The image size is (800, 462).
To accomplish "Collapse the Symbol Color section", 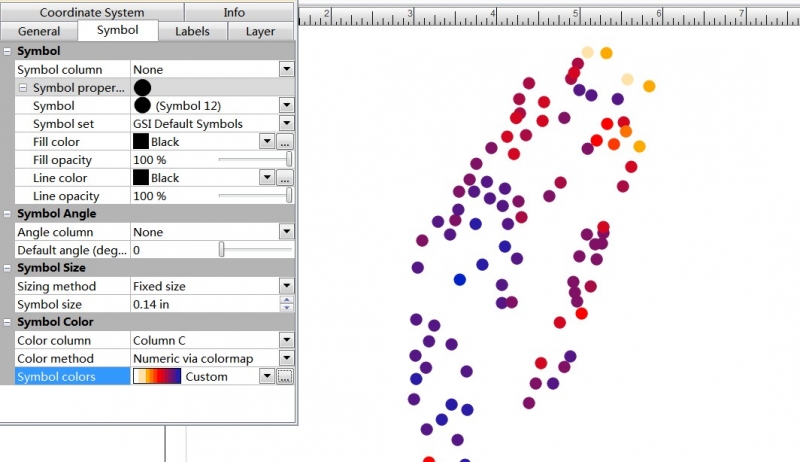I will 8,322.
